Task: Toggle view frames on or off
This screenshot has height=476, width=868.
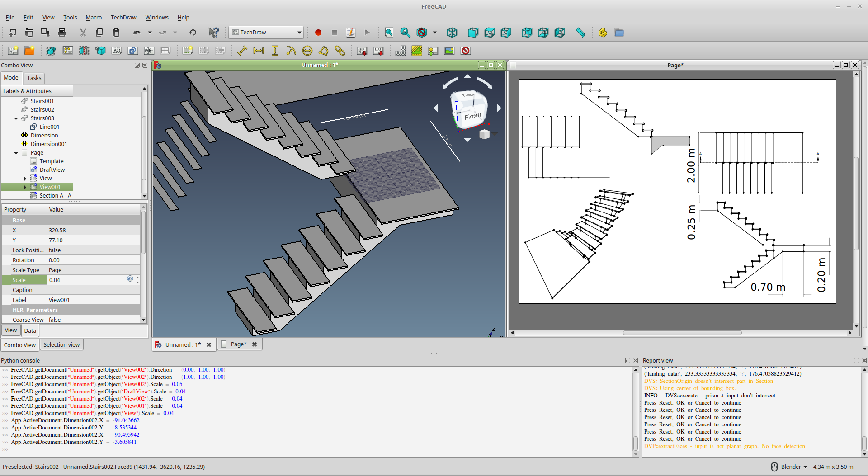Action: (466, 51)
